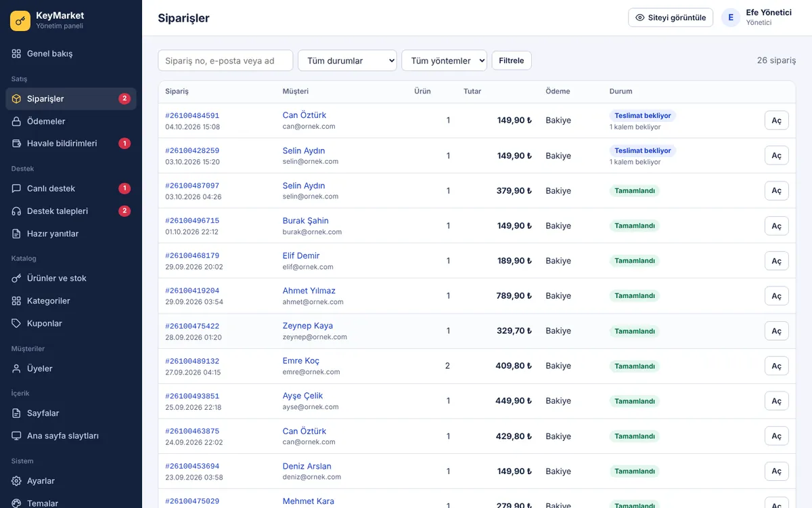Click the KeyMarket key logo icon
Viewport: 812px width, 508px height.
20,21
